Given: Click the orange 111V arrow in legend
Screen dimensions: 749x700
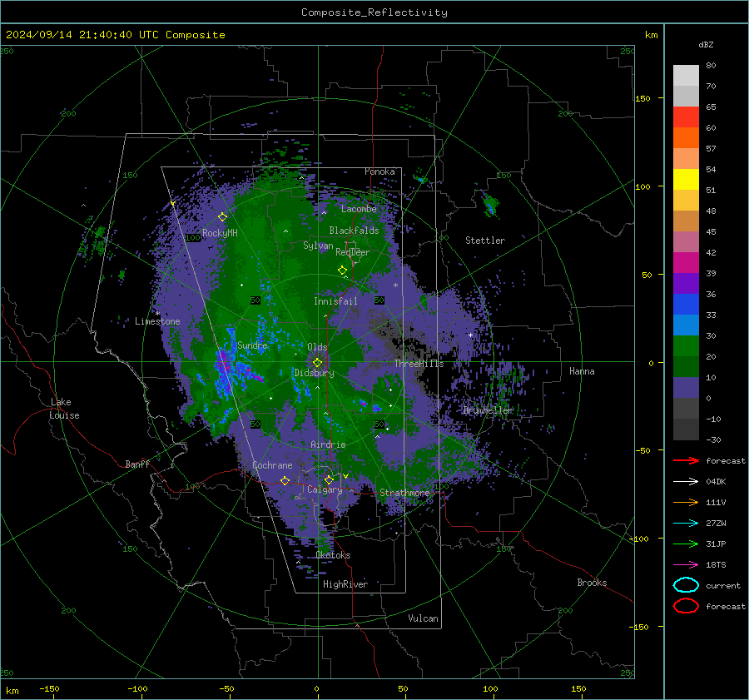Looking at the screenshot, I should point(686,502).
